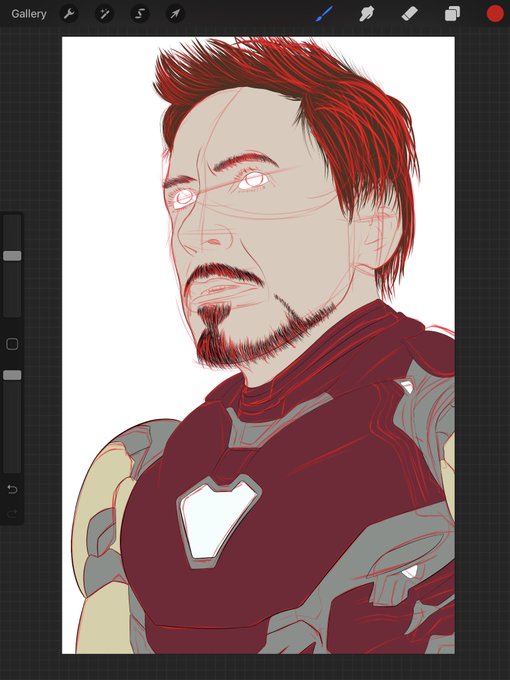Viewport: 510px width, 680px height.
Task: Select the Brush tool
Action: (x=324, y=14)
